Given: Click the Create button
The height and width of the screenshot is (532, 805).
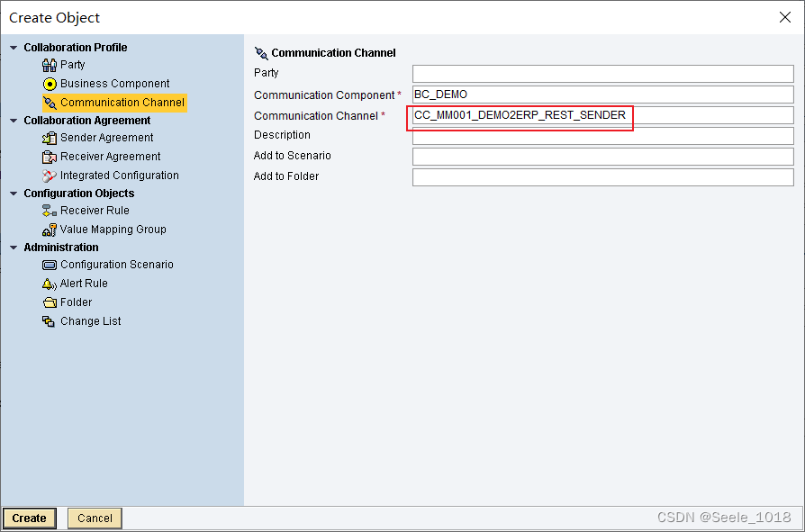Looking at the screenshot, I should [29, 518].
